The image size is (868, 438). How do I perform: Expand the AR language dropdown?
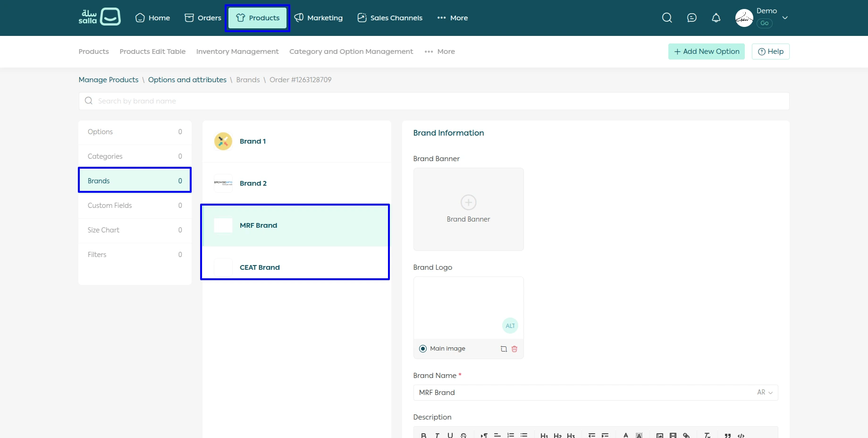(x=765, y=393)
